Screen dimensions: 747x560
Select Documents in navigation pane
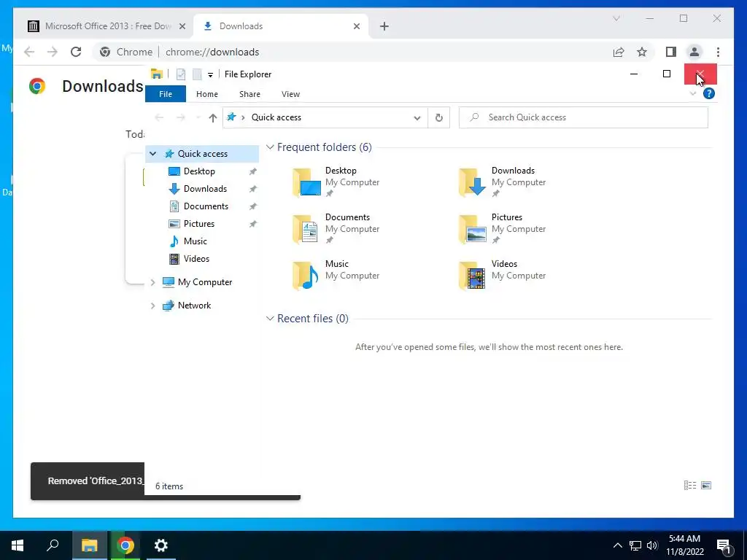click(206, 206)
